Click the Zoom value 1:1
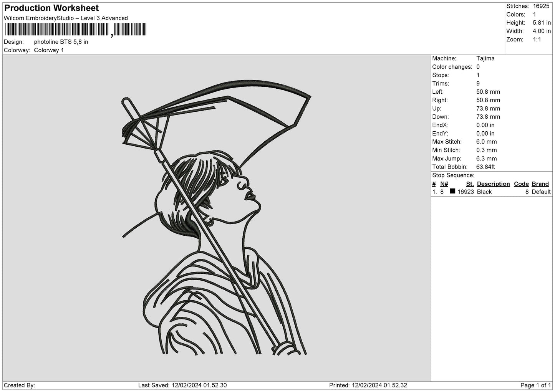The width and height of the screenshot is (555, 392). coord(537,40)
